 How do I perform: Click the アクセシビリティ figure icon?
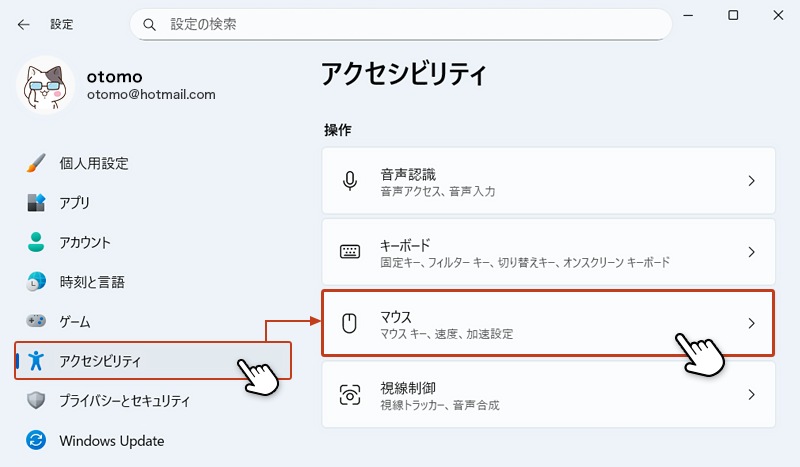pos(36,360)
